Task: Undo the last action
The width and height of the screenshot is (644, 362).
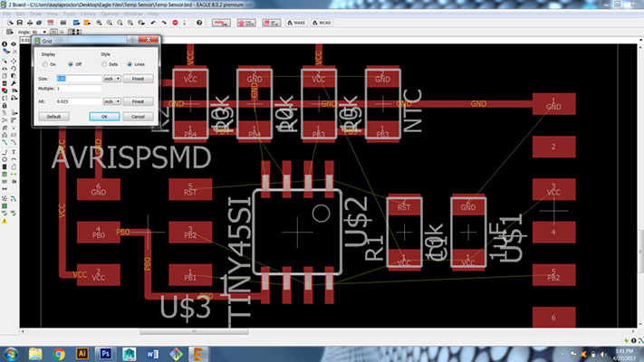Action: (x=154, y=23)
